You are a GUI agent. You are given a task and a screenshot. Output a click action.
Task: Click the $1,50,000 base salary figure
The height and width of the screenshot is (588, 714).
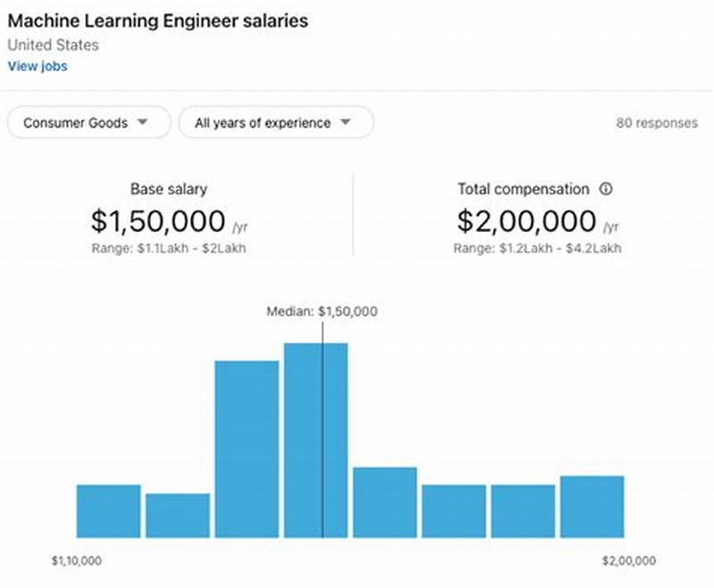tap(161, 219)
